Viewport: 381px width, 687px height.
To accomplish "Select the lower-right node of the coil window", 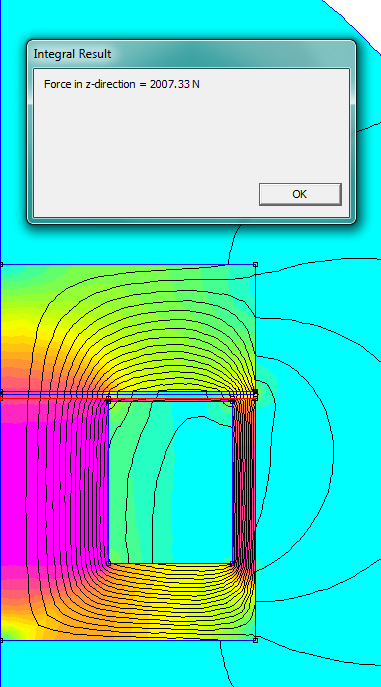I will click(x=233, y=563).
